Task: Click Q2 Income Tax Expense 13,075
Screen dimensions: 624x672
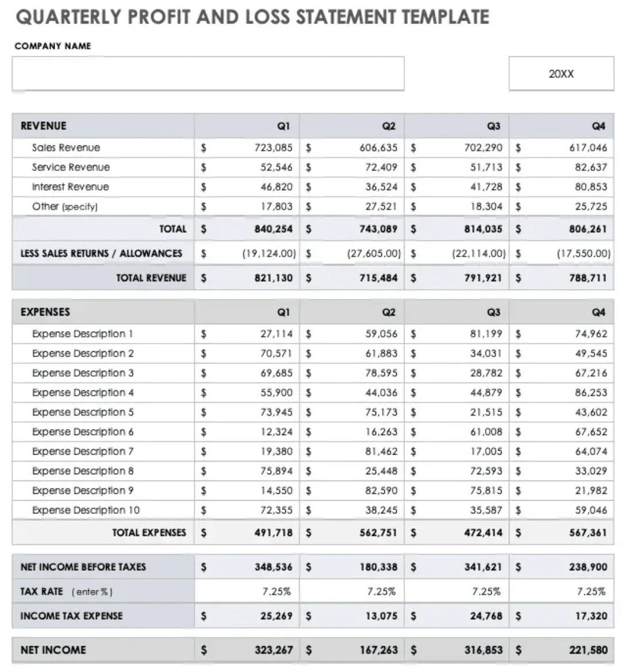Action: click(x=351, y=616)
